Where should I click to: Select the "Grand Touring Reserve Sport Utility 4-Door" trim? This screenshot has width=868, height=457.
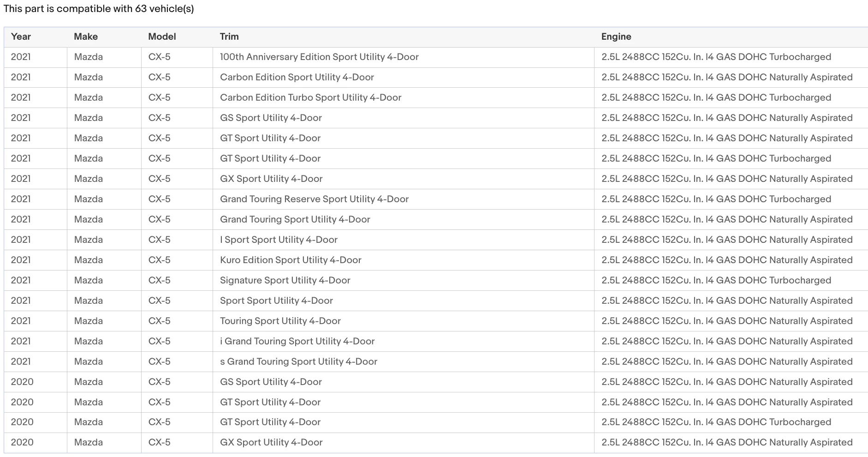[314, 199]
